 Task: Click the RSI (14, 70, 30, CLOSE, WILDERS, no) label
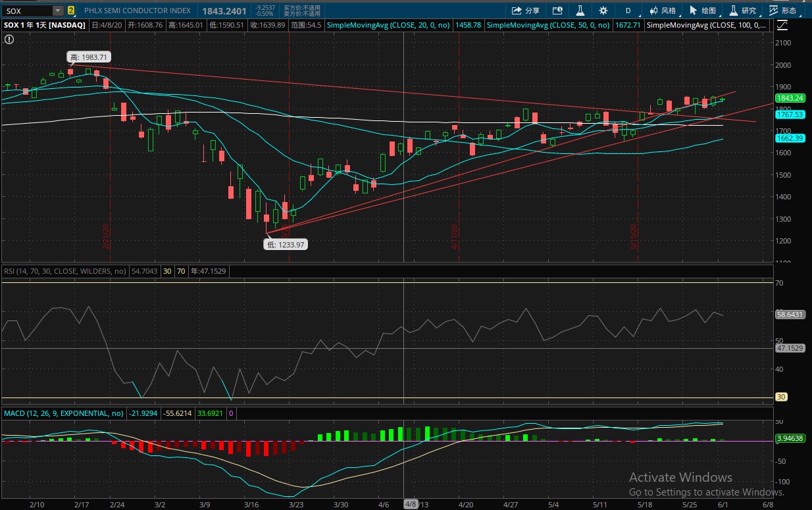(x=65, y=270)
